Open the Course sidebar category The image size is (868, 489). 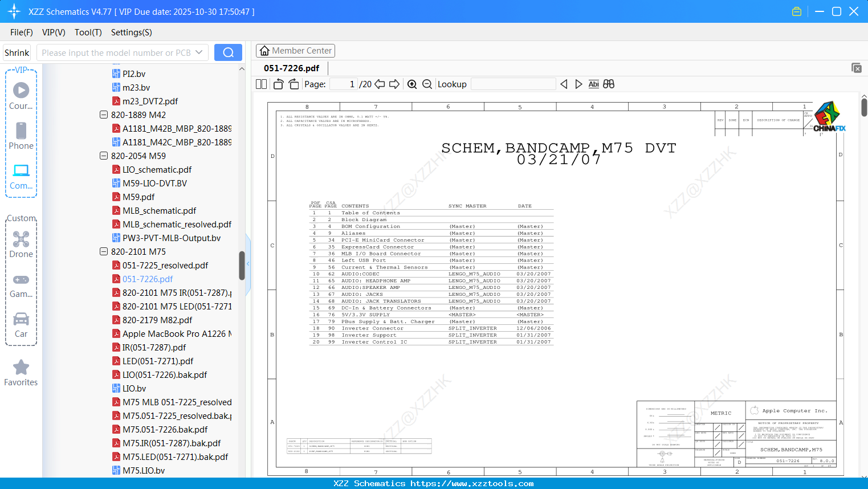click(x=21, y=96)
